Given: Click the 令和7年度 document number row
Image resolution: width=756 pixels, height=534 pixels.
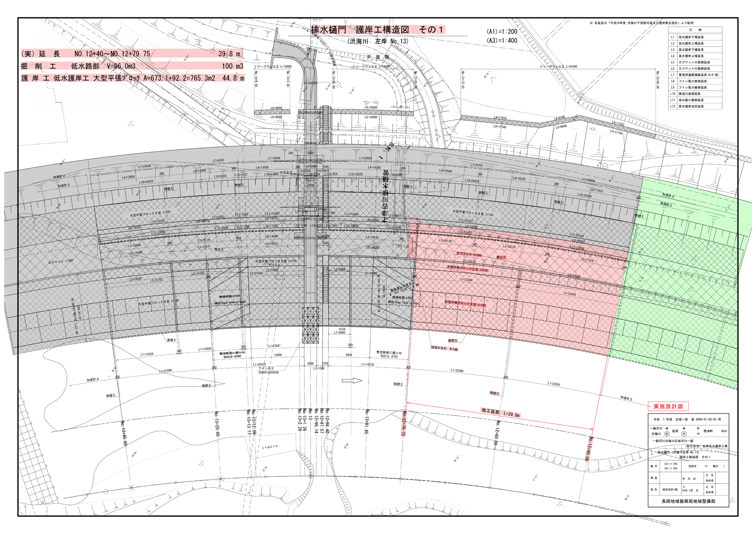Looking at the screenshot, I should [x=688, y=419].
